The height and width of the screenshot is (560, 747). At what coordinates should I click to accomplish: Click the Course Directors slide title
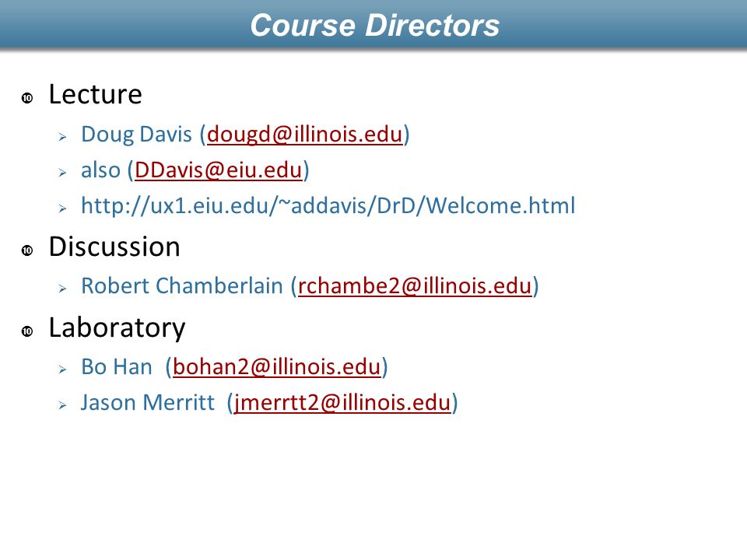pos(374,25)
